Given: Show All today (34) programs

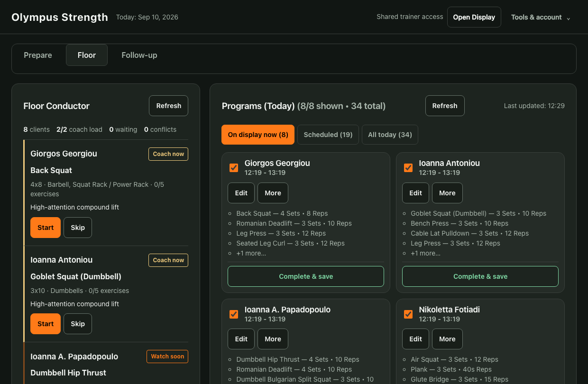Looking at the screenshot, I should click(x=390, y=135).
